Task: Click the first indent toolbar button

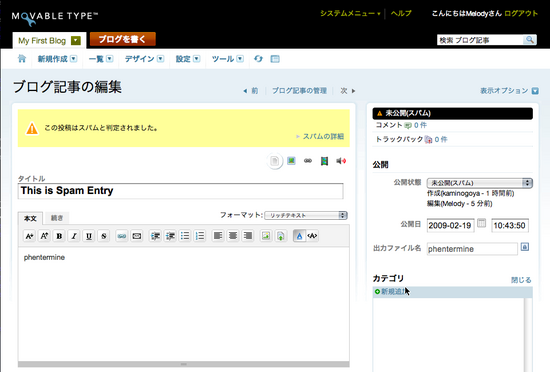Action: pos(155,236)
